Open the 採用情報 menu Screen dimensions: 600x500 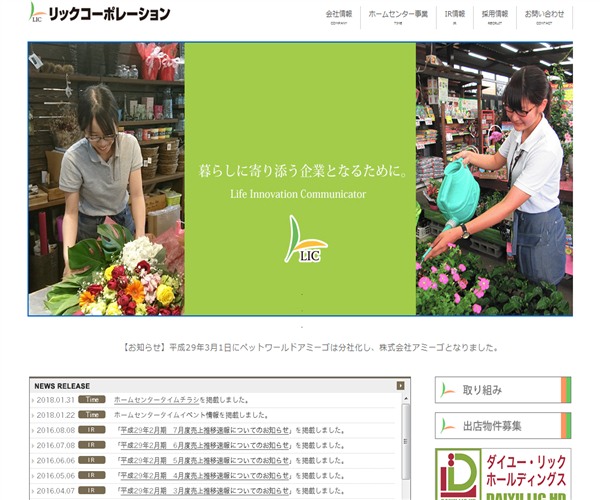pos(495,17)
